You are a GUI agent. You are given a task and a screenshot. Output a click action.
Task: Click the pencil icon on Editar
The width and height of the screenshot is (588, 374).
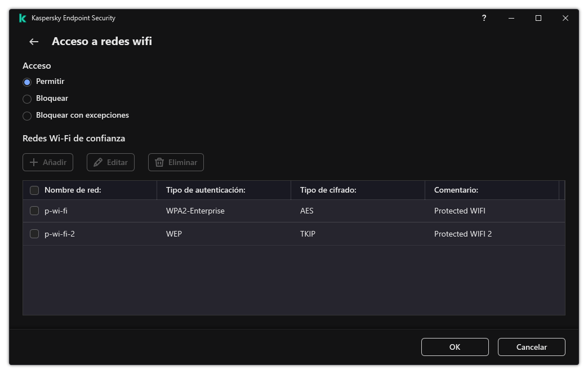(98, 162)
